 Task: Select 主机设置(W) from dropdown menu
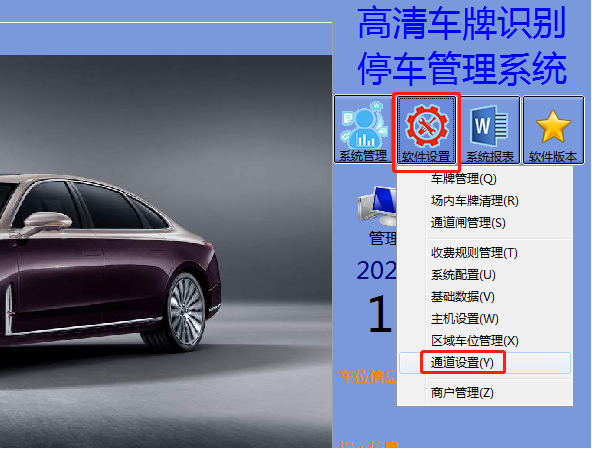coord(464,319)
